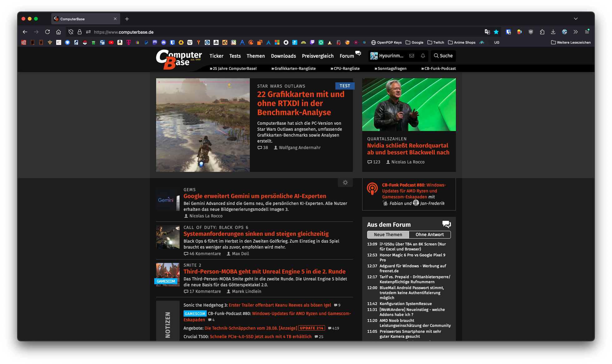Toggle the bookmark star for this page
The width and height of the screenshot is (612, 364).
coord(496,32)
